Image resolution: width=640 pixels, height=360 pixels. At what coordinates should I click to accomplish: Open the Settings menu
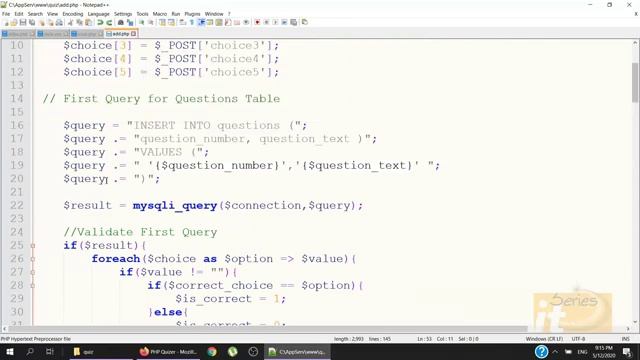tap(123, 14)
